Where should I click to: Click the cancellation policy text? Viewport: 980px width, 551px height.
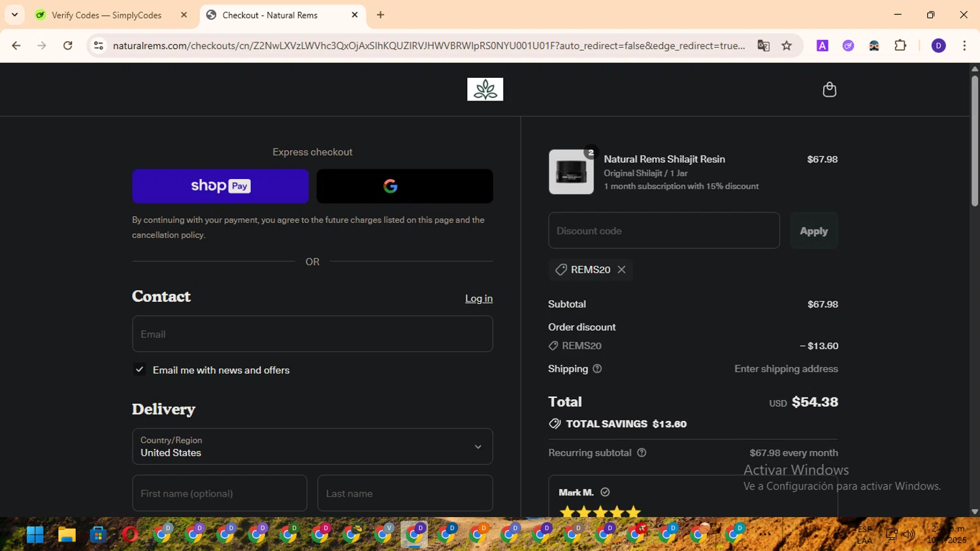169,235
